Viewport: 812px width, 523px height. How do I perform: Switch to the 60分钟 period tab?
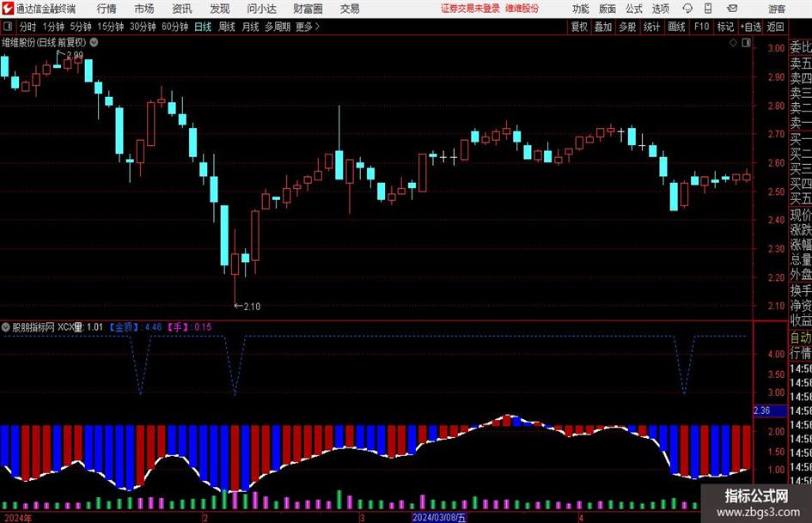[174, 27]
